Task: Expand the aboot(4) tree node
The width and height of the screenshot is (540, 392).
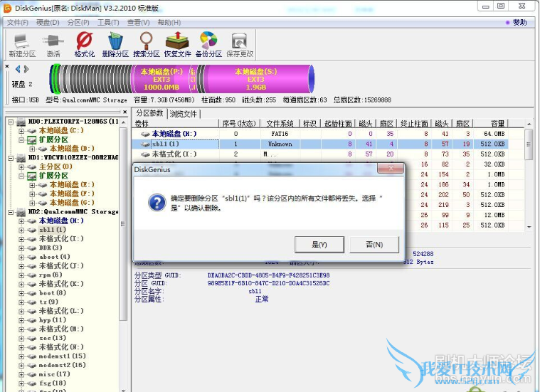Action: [21, 257]
